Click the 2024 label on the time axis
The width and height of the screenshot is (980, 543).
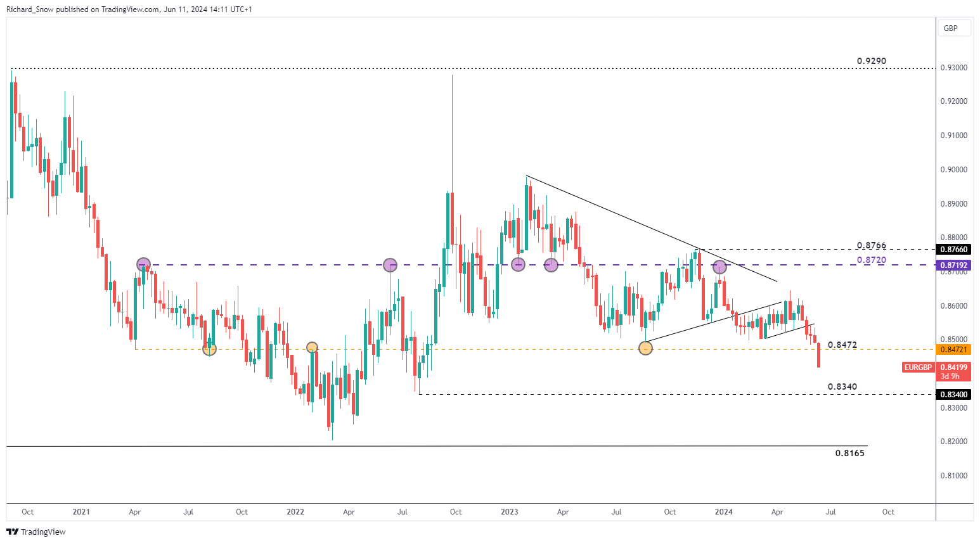click(x=724, y=512)
